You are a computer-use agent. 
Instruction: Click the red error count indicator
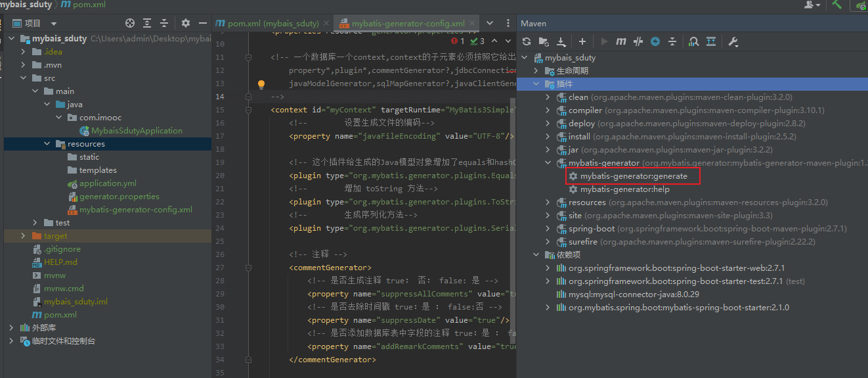[x=458, y=41]
